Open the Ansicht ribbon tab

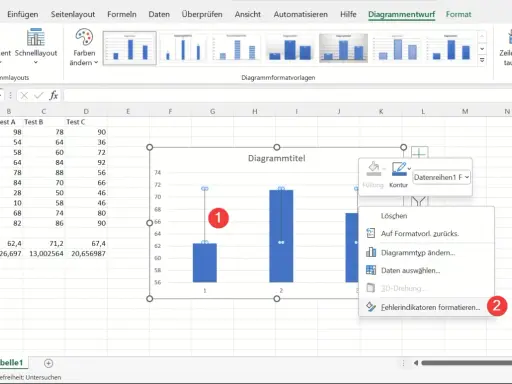point(248,14)
